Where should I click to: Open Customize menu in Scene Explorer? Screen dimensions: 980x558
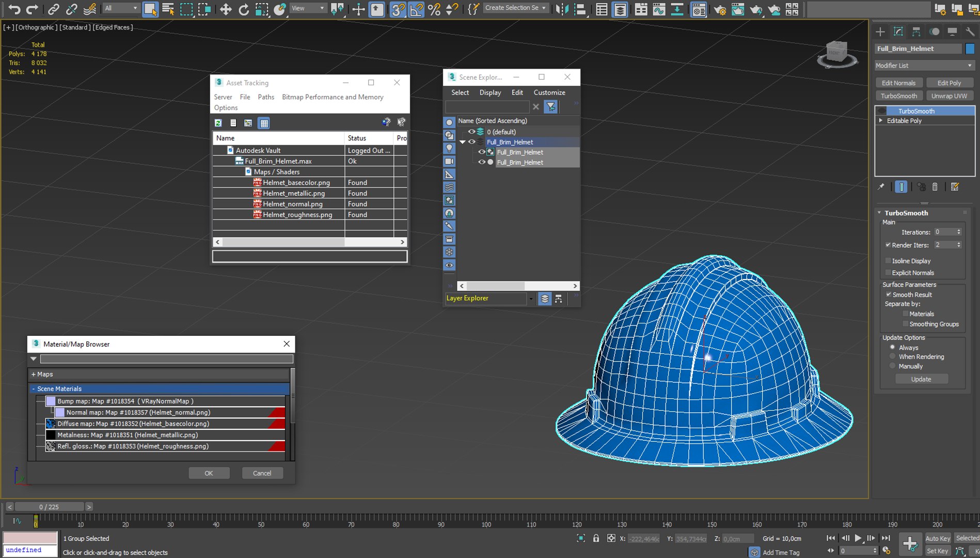(549, 92)
